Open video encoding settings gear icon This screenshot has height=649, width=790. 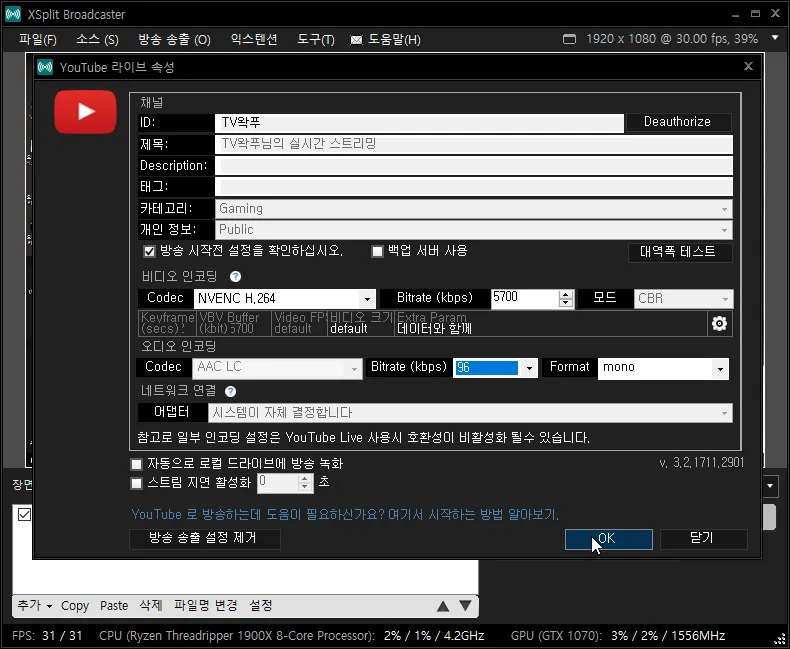tap(719, 323)
